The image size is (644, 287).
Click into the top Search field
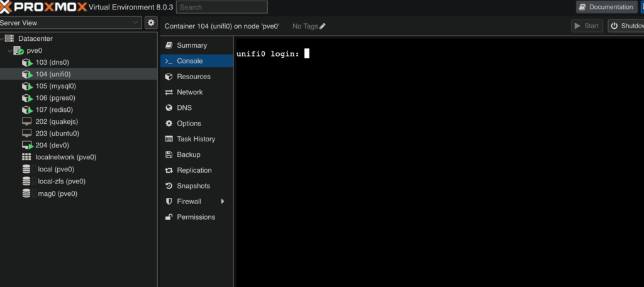click(x=222, y=7)
